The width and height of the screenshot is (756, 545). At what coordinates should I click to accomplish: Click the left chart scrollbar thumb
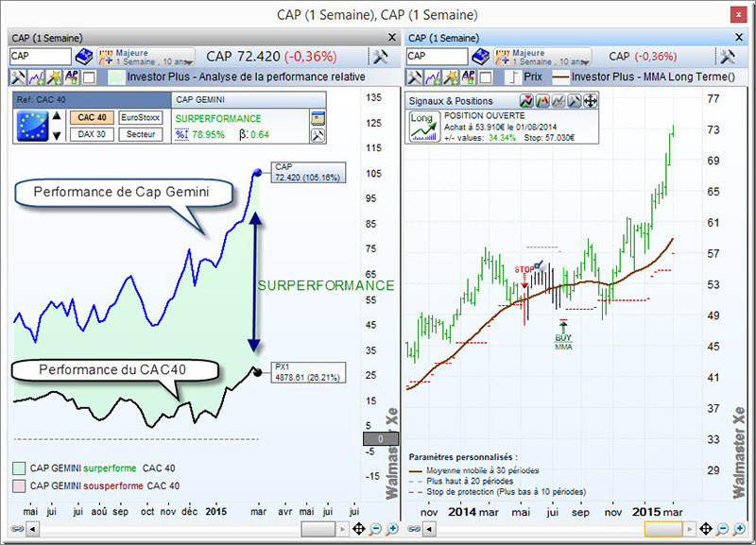[x=318, y=529]
